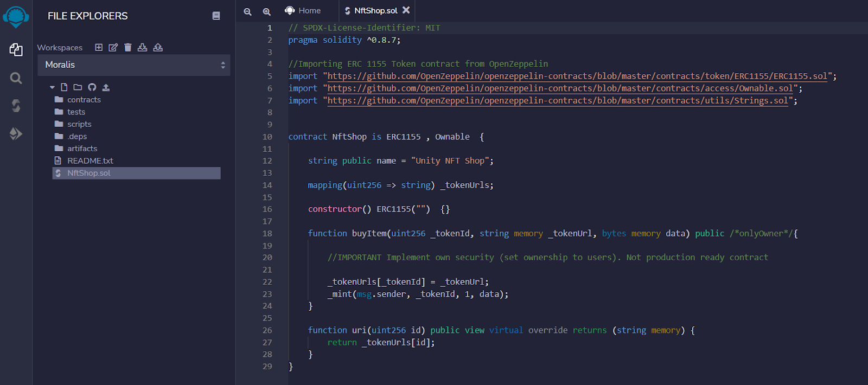Click the Importing ERC 1155 comment line
The width and height of the screenshot is (868, 385).
pyautogui.click(x=418, y=64)
